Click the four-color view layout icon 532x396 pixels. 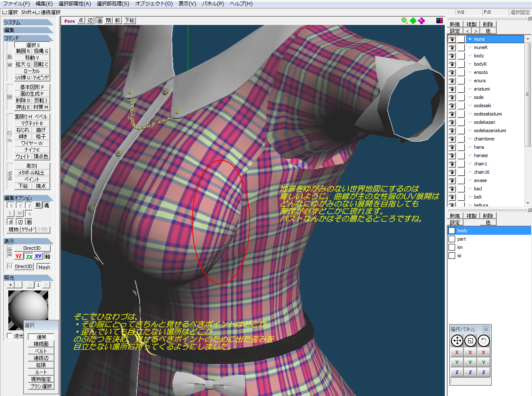pyautogui.click(x=439, y=21)
